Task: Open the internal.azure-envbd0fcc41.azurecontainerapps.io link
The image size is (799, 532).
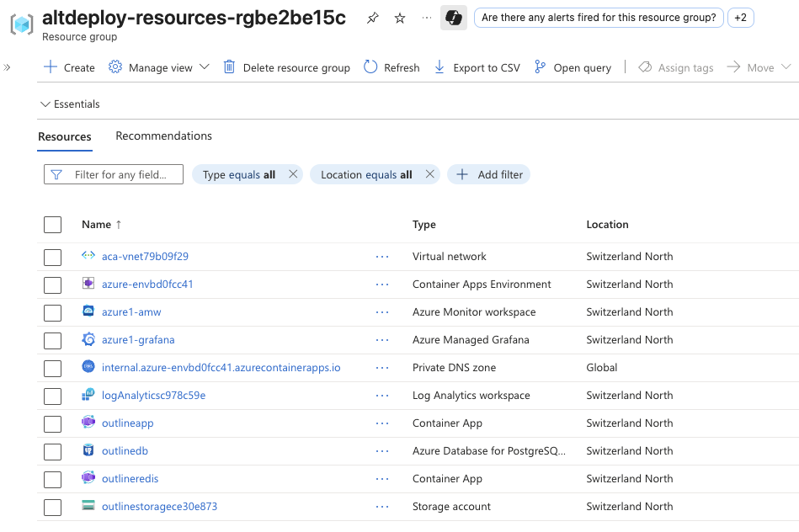Action: pyautogui.click(x=221, y=367)
